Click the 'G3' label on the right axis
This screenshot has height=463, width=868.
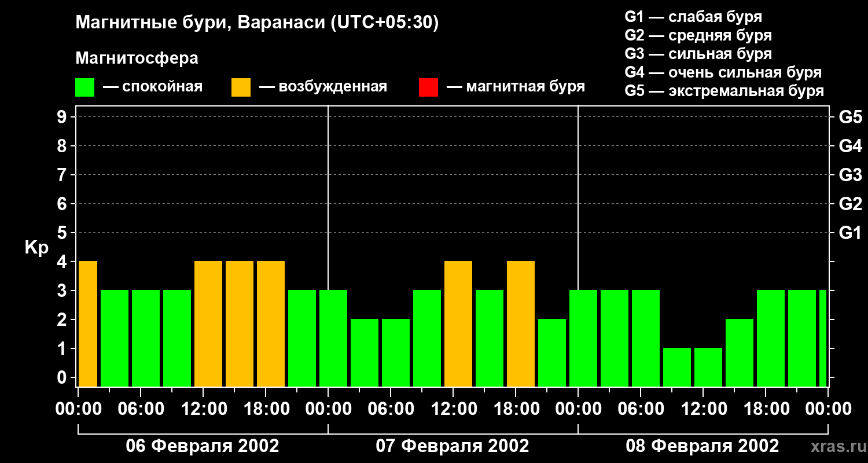pyautogui.click(x=850, y=175)
